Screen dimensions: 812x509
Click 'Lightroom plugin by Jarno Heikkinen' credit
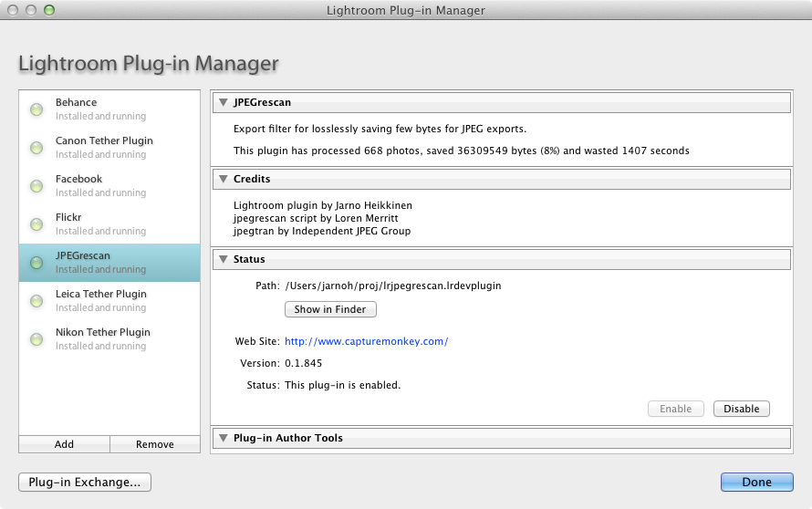tap(323, 205)
